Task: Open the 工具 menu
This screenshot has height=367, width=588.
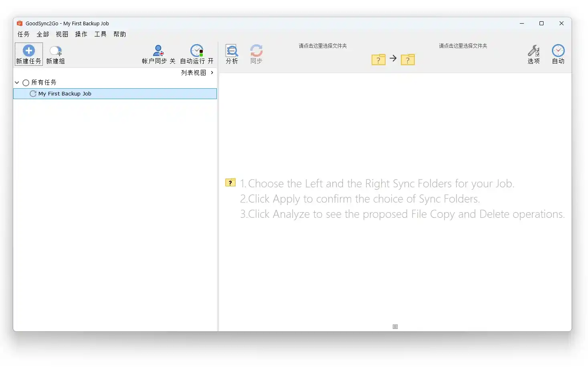Action: click(100, 34)
